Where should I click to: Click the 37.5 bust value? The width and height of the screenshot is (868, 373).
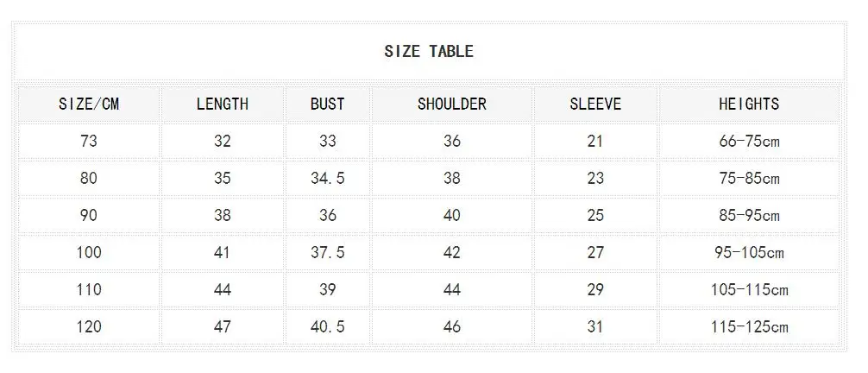coord(327,252)
